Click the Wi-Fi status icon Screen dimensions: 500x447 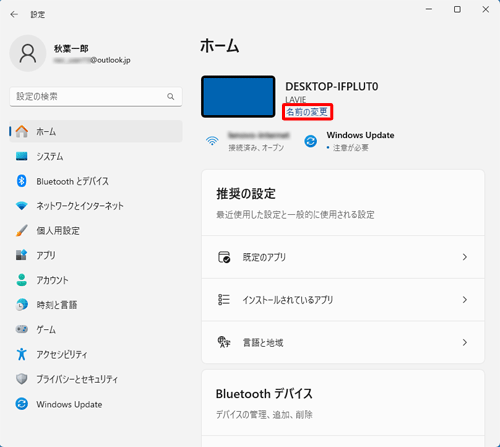pyautogui.click(x=212, y=141)
